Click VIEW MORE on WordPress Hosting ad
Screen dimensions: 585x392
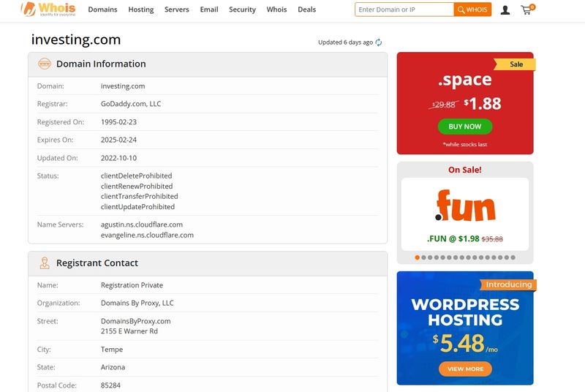(465, 369)
